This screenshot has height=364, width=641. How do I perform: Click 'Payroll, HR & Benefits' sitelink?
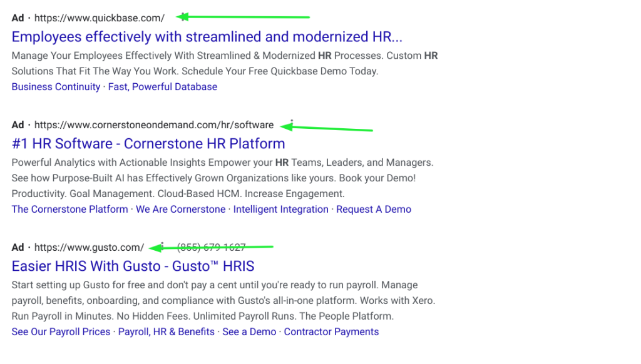coord(166,332)
